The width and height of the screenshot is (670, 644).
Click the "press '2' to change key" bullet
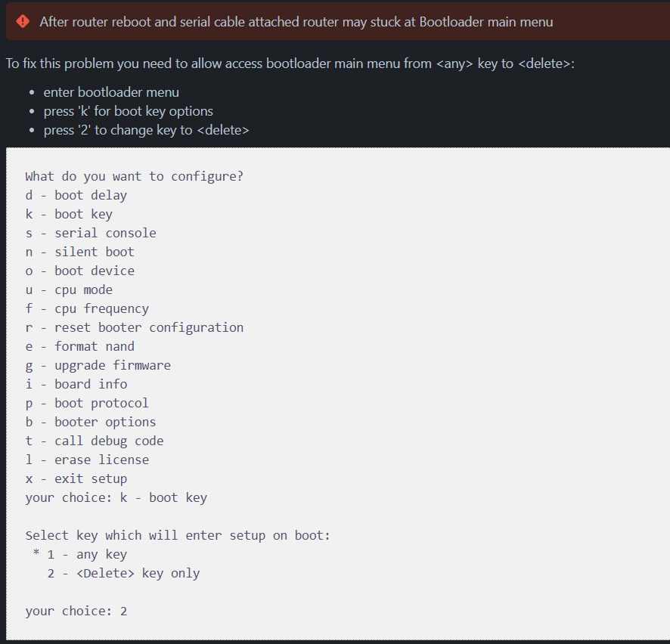tap(146, 130)
